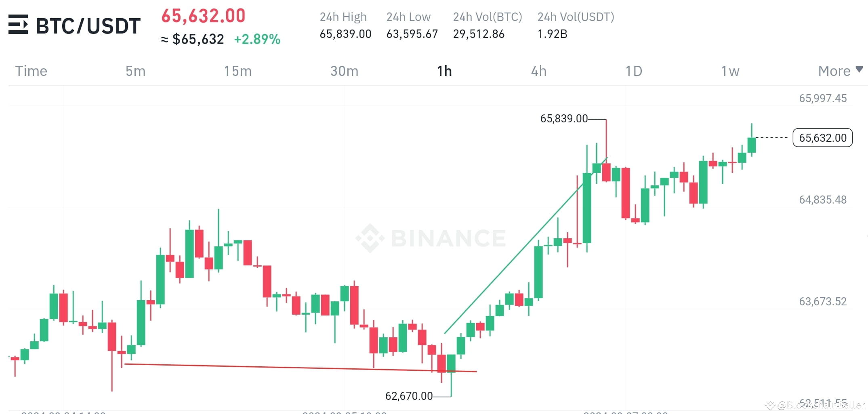Select the Time interval option

click(x=31, y=71)
